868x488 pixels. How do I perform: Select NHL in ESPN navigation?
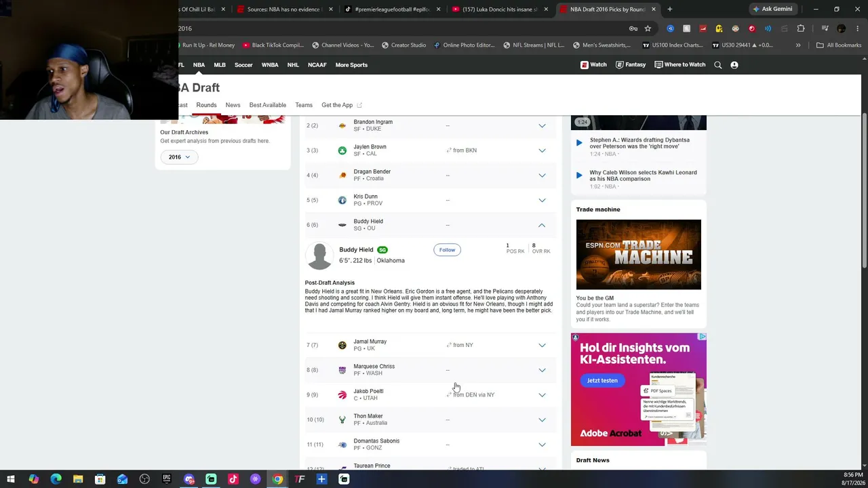[x=293, y=65]
